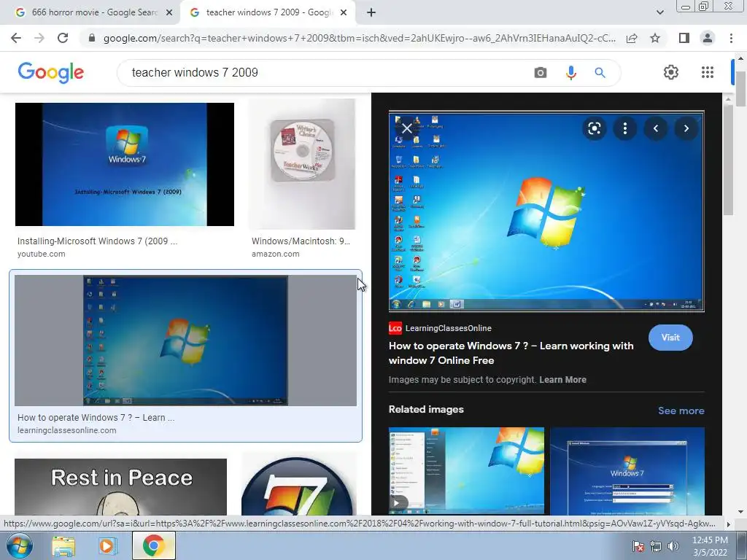The width and height of the screenshot is (747, 560).
Task: Bookmark this page with the star icon
Action: coord(655,38)
